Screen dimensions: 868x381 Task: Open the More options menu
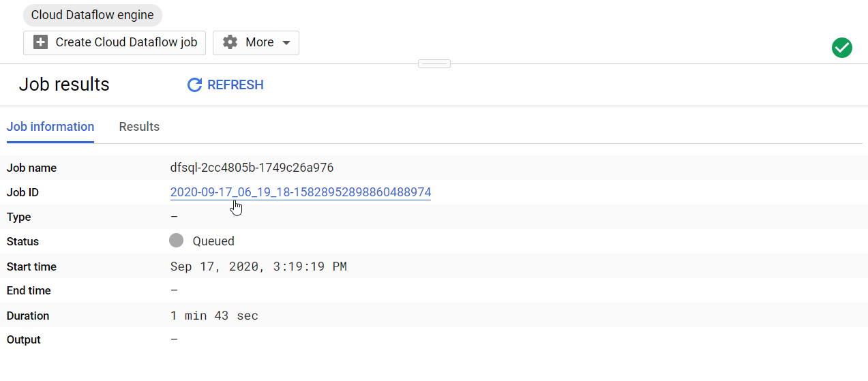point(256,42)
